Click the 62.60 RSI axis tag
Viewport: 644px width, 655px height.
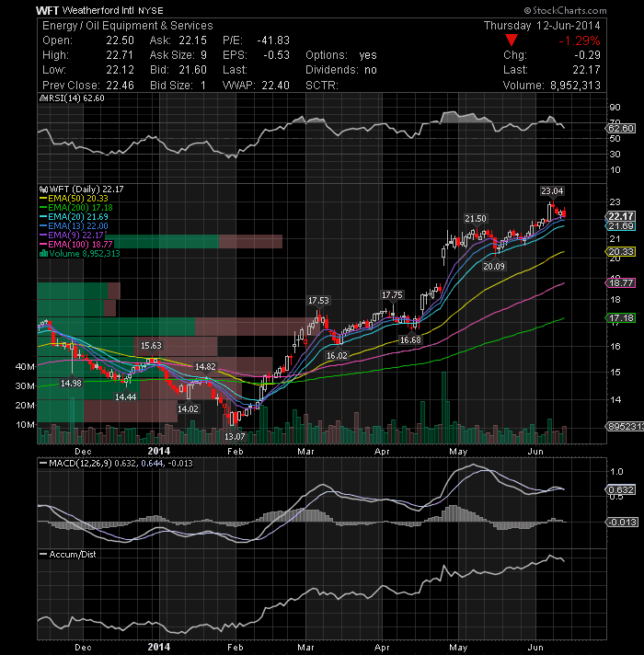pos(621,128)
